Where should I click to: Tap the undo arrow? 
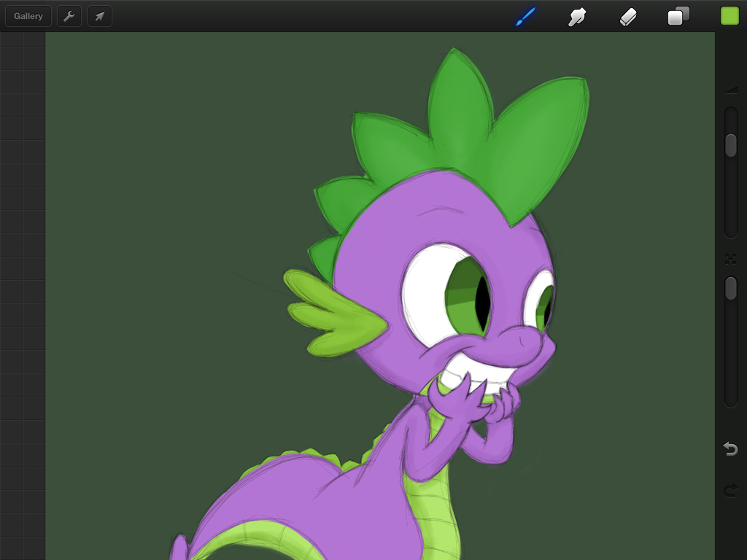coord(730,449)
